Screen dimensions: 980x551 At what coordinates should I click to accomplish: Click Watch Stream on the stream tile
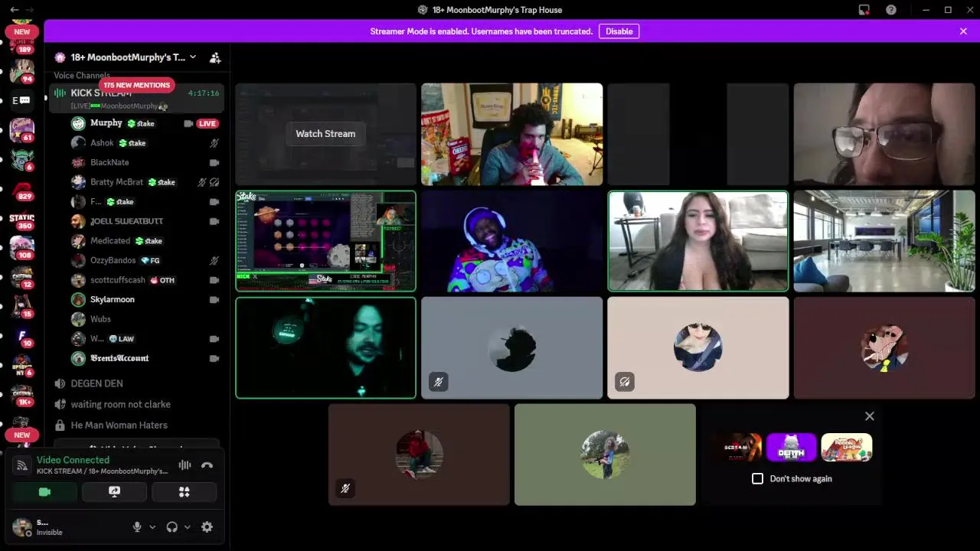coord(325,134)
